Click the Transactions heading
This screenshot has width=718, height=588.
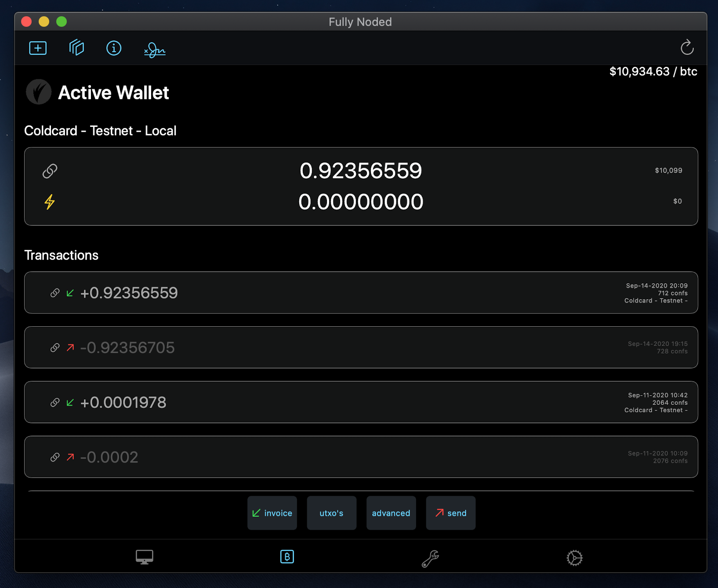pos(61,255)
